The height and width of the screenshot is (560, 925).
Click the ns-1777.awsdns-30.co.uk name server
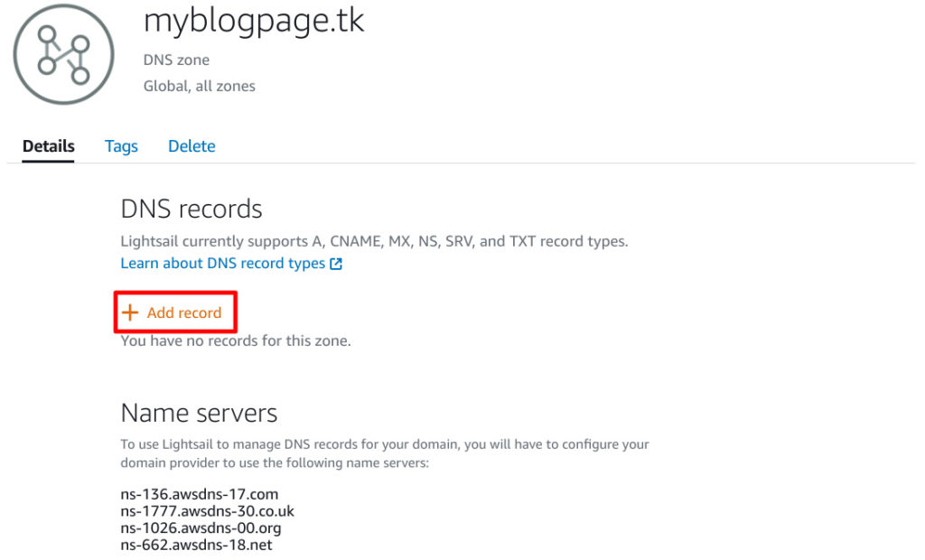(207, 511)
